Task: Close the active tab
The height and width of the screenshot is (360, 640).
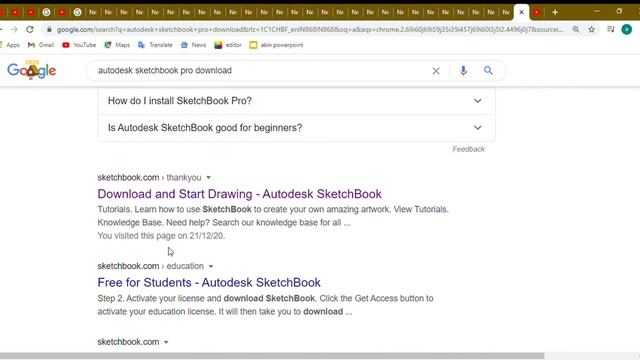Action: (x=521, y=12)
